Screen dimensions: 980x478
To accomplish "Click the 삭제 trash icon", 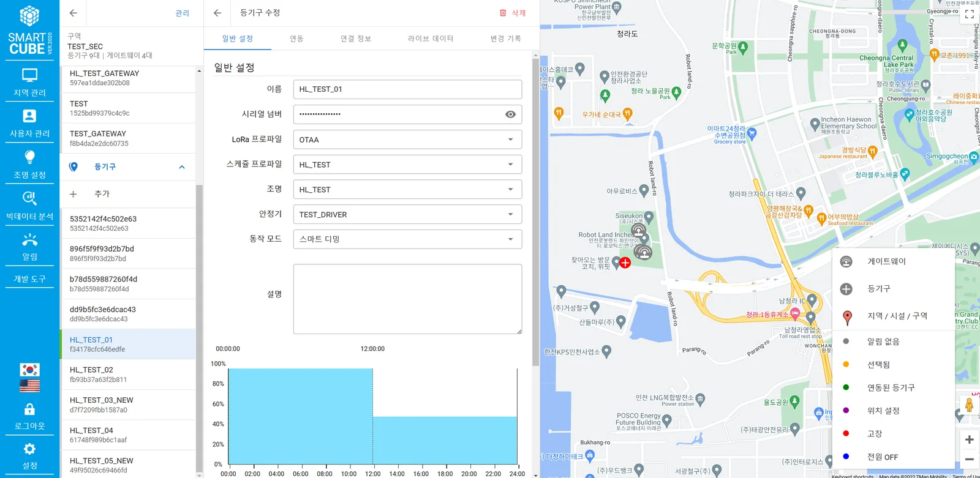I will (503, 13).
